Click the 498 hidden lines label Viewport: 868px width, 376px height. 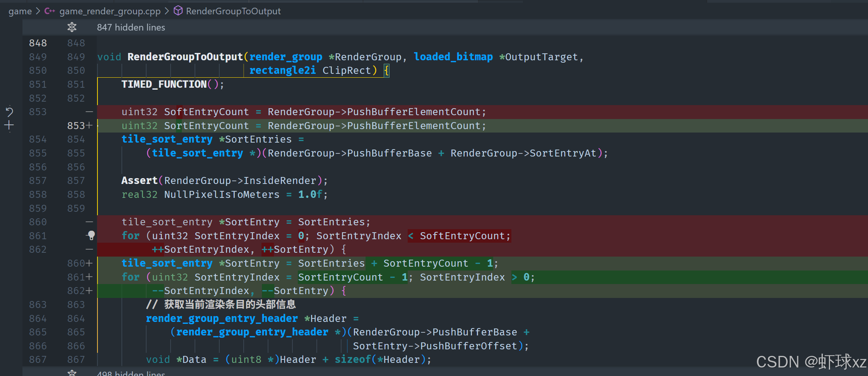pos(131,373)
